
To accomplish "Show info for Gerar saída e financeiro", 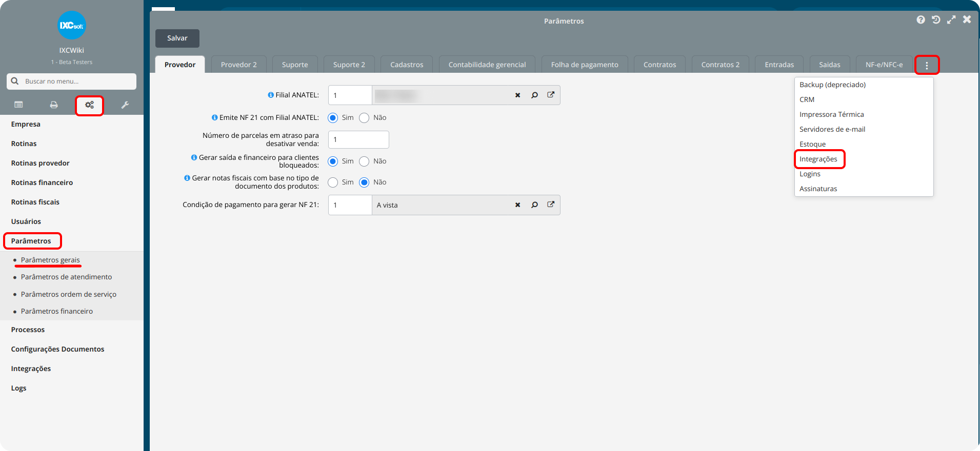I will pyautogui.click(x=194, y=157).
